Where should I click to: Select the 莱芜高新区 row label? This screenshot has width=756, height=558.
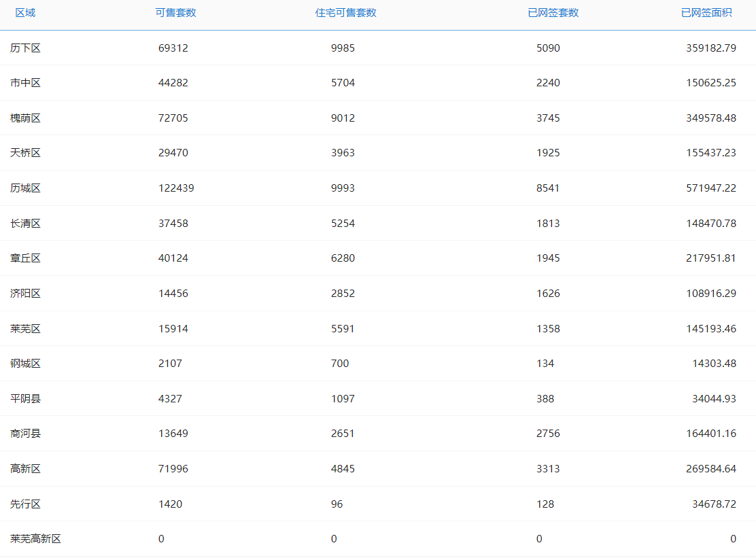pos(35,539)
